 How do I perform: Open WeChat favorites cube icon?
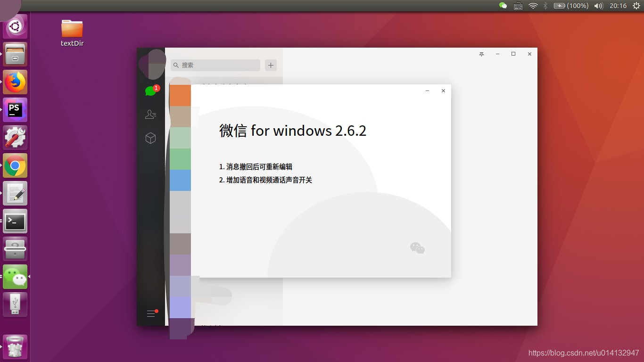point(150,138)
